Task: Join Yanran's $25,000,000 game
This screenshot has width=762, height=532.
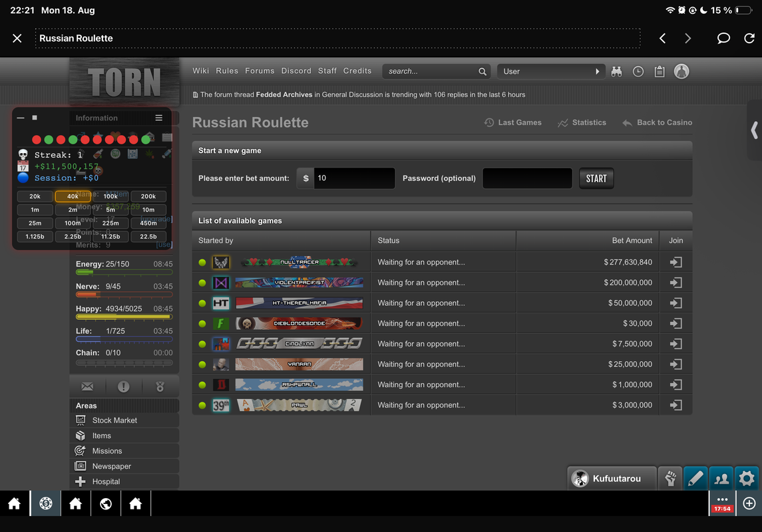Action: (676, 364)
